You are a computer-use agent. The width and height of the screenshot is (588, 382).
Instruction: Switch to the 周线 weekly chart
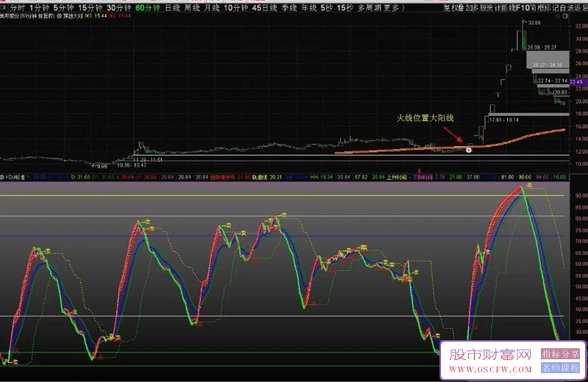[192, 7]
